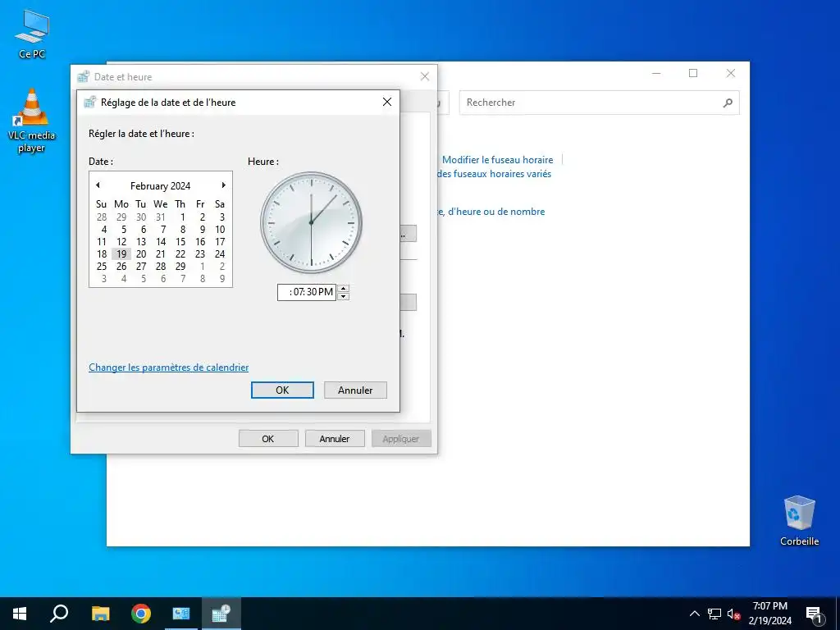Click Annuler in Réglage dialog
Screen dimensions: 840x630
coord(355,390)
